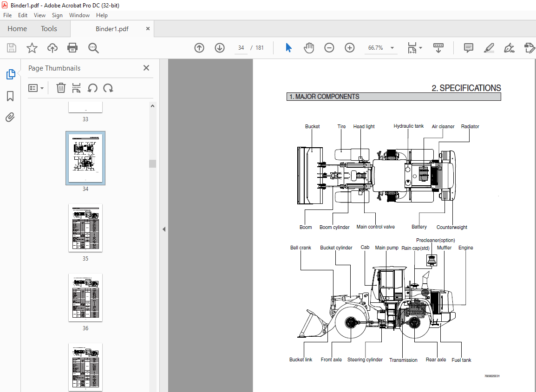536x392 pixels.
Task: Go to the previous page arrow
Action: [199, 48]
